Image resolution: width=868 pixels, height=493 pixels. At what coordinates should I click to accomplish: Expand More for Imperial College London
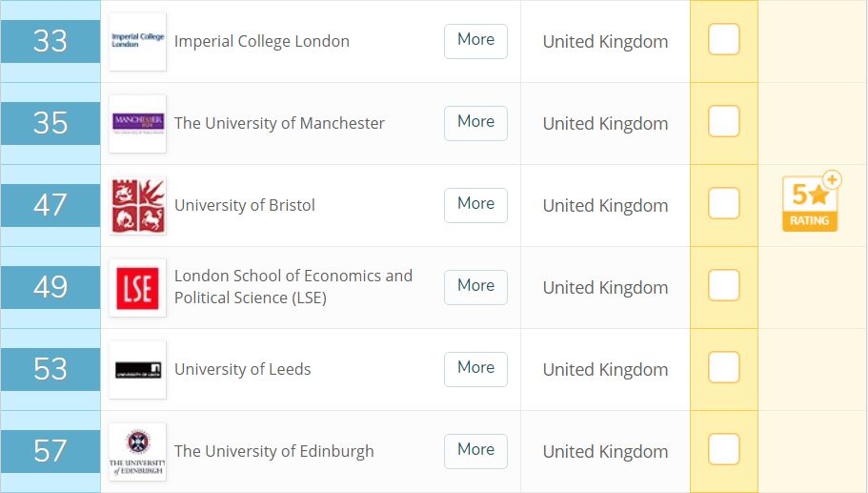(x=475, y=41)
